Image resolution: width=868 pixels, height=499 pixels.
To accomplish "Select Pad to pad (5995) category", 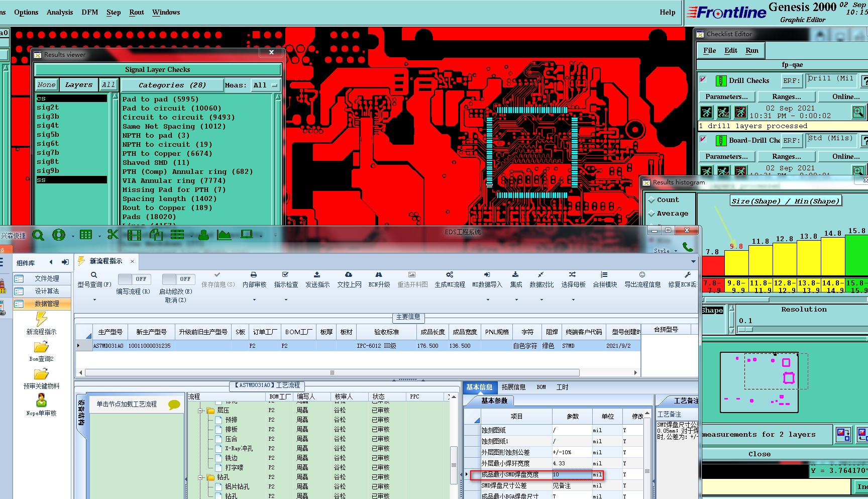I will point(161,99).
